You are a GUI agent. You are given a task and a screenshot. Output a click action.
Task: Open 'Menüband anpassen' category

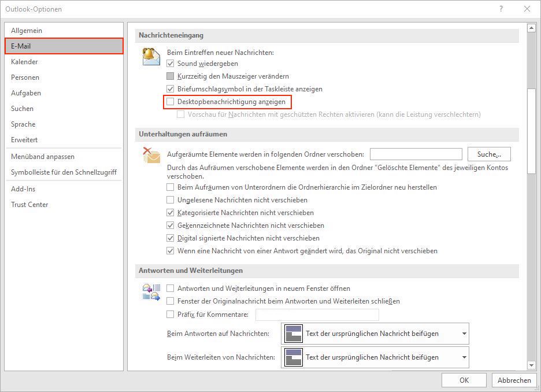pos(64,157)
